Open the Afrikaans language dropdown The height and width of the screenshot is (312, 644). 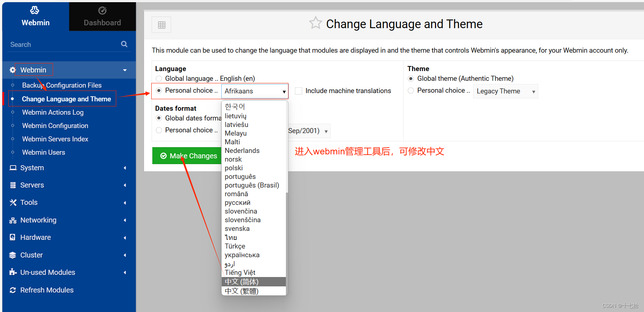click(x=255, y=91)
